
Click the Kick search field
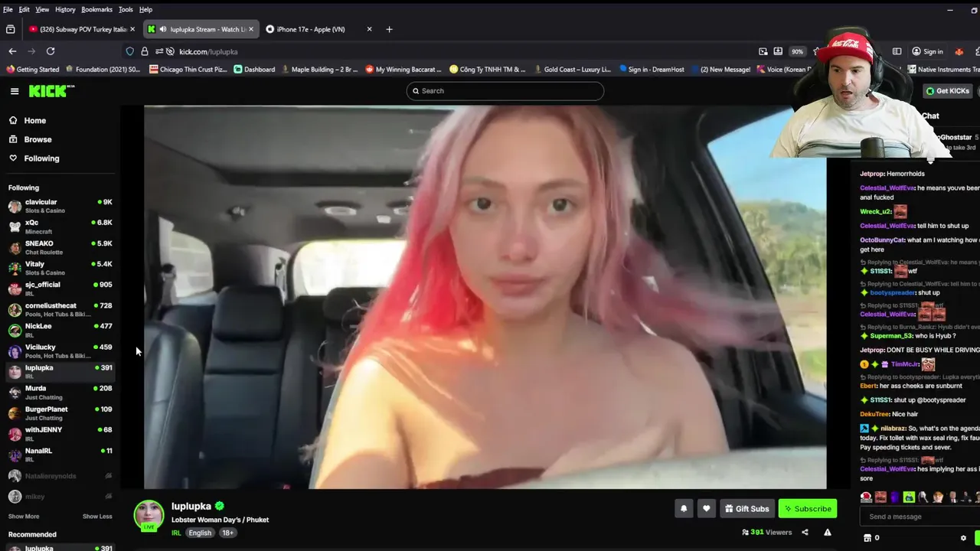[x=505, y=91]
